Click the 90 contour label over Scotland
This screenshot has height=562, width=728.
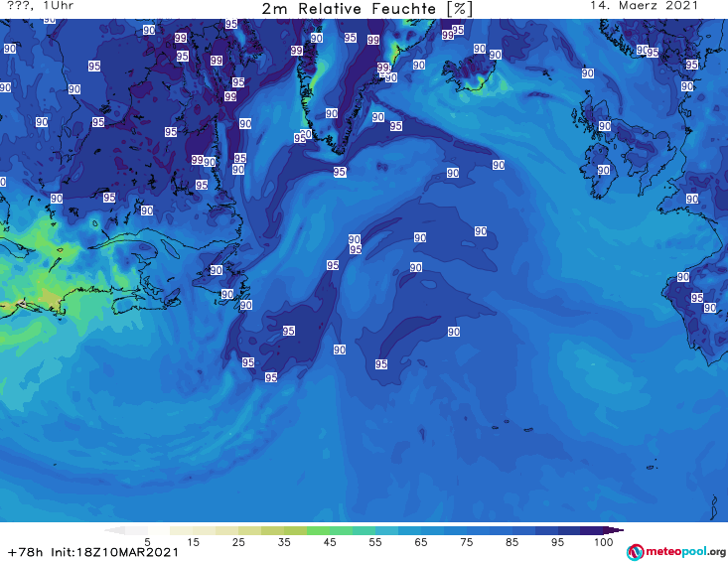coord(605,126)
